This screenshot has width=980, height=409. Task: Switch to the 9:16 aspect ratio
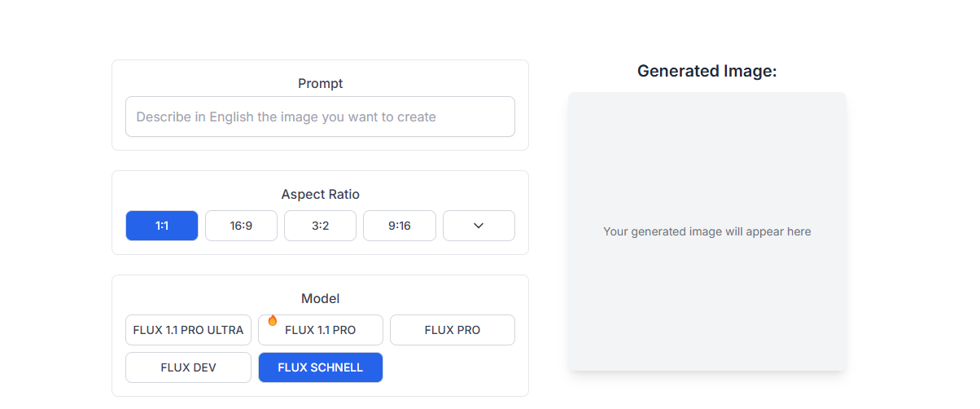[x=400, y=226]
